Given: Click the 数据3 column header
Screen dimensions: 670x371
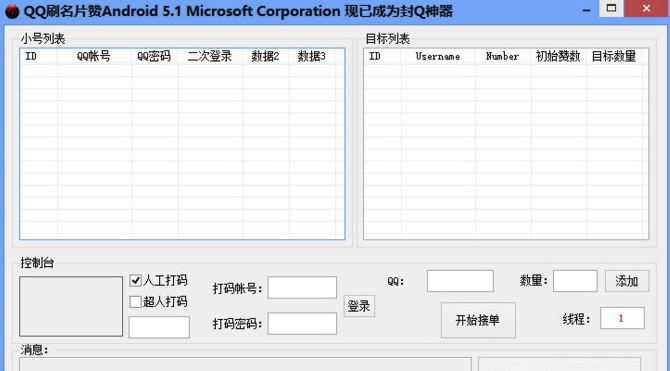Looking at the screenshot, I should (312, 56).
